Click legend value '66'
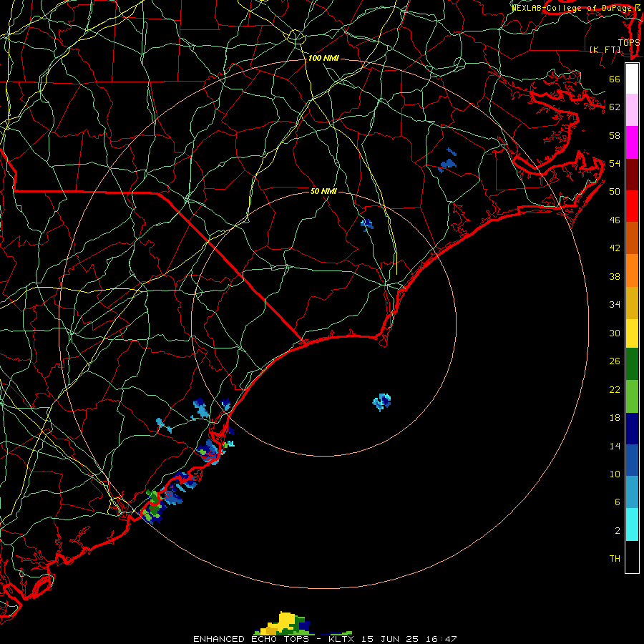This screenshot has height=644, width=644. 615,79
